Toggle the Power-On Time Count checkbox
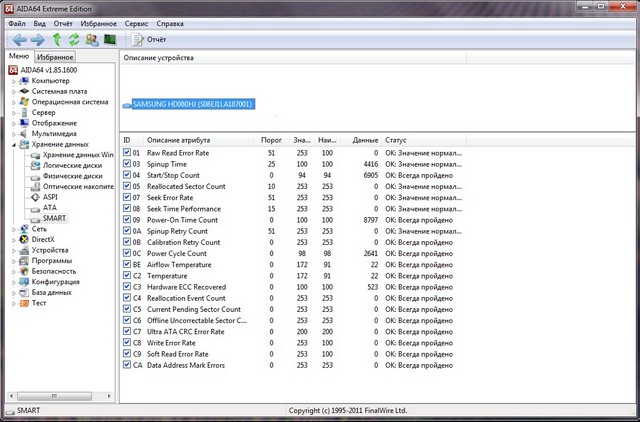This screenshot has height=422, width=640. pos(127,220)
